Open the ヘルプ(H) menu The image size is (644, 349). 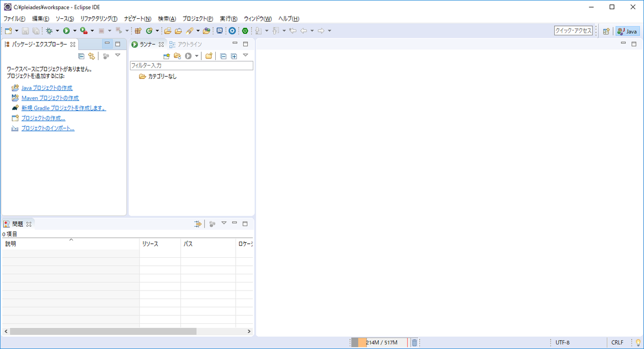pyautogui.click(x=289, y=18)
